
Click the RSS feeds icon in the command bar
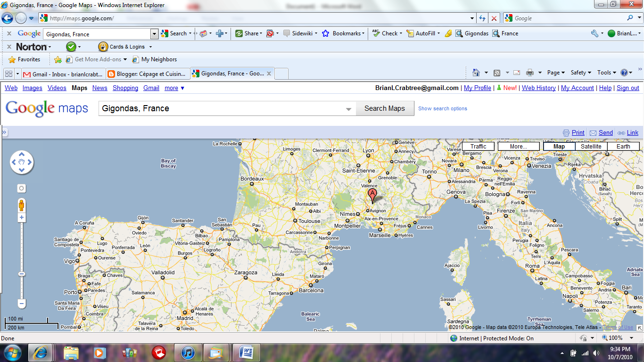(x=497, y=73)
